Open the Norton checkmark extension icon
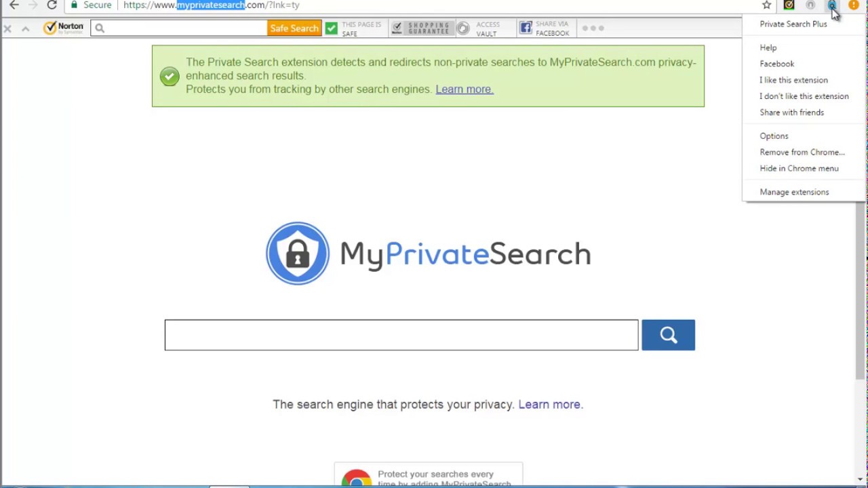 (x=789, y=5)
